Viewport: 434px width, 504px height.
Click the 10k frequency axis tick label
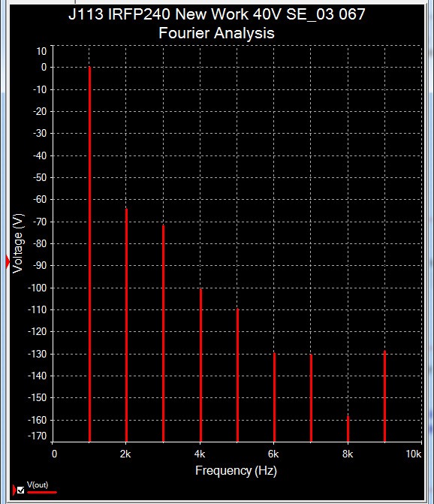pos(414,454)
